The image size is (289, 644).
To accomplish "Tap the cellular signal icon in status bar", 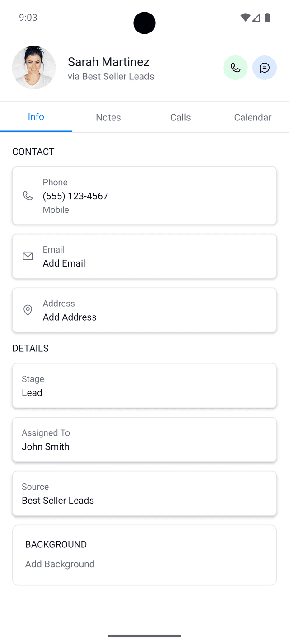I will pos(256,17).
